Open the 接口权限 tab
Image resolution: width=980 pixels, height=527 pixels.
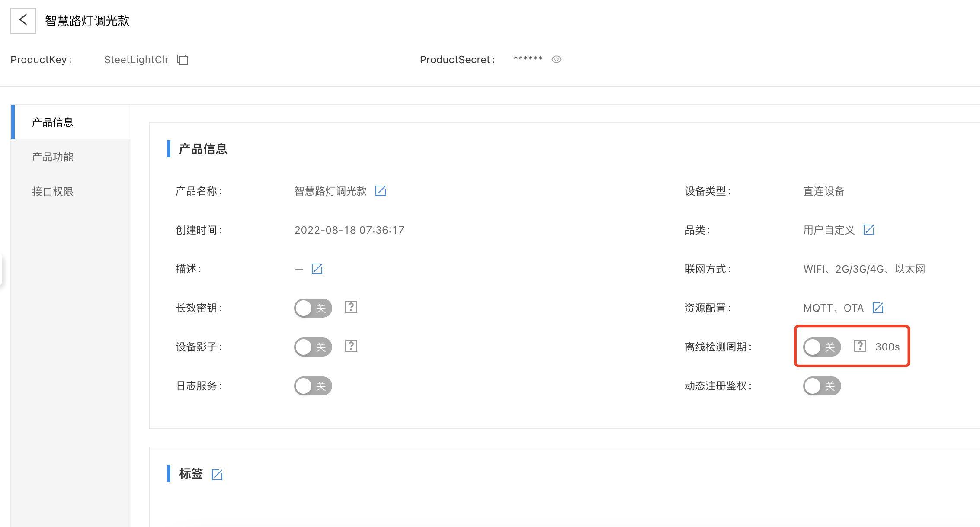(x=71, y=191)
